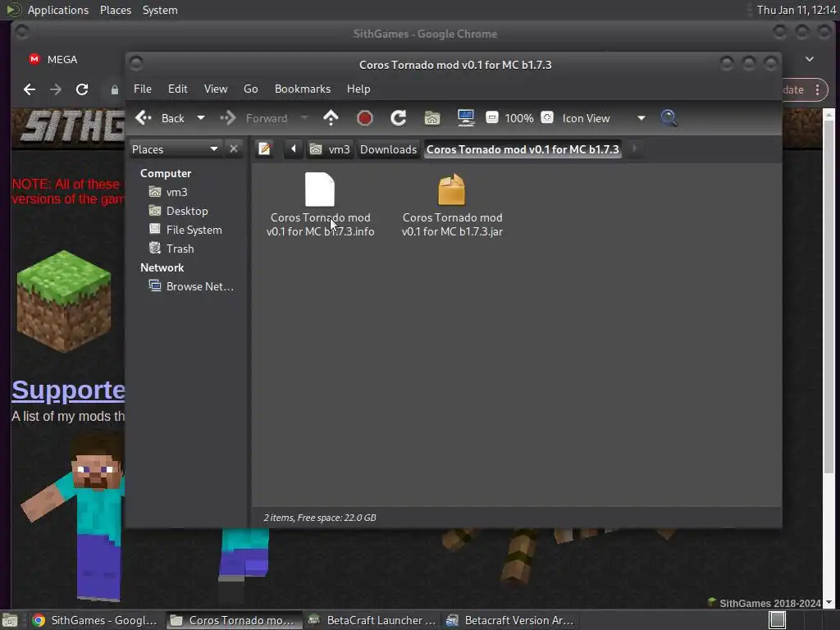Select the Downloads path bar button
Image resolution: width=840 pixels, height=630 pixels.
tap(388, 149)
